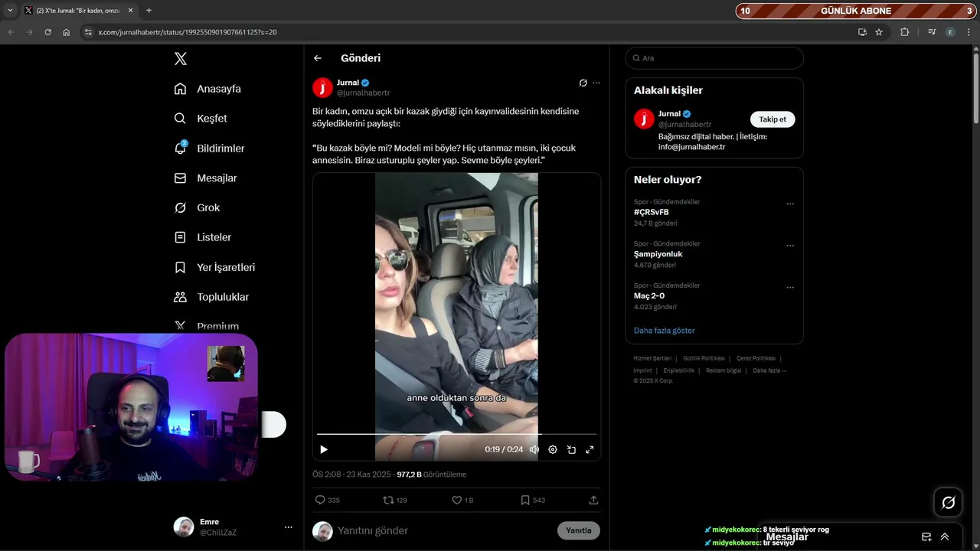Click the Yanıtını gönder reply field
The image size is (980, 551).
[444, 530]
